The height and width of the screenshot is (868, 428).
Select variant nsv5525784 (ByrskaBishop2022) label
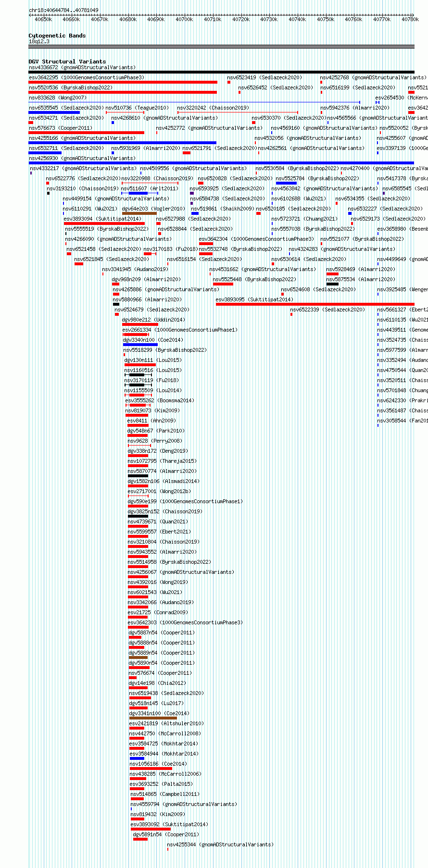point(317,178)
